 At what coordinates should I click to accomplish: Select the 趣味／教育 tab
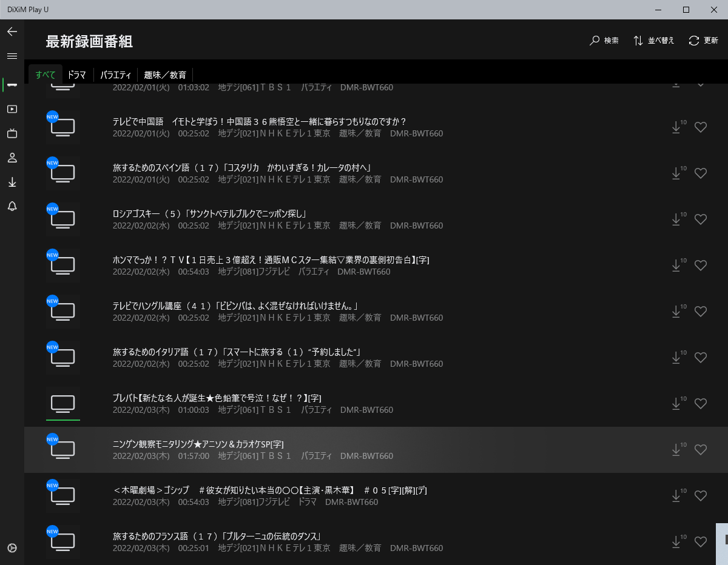pyautogui.click(x=165, y=75)
